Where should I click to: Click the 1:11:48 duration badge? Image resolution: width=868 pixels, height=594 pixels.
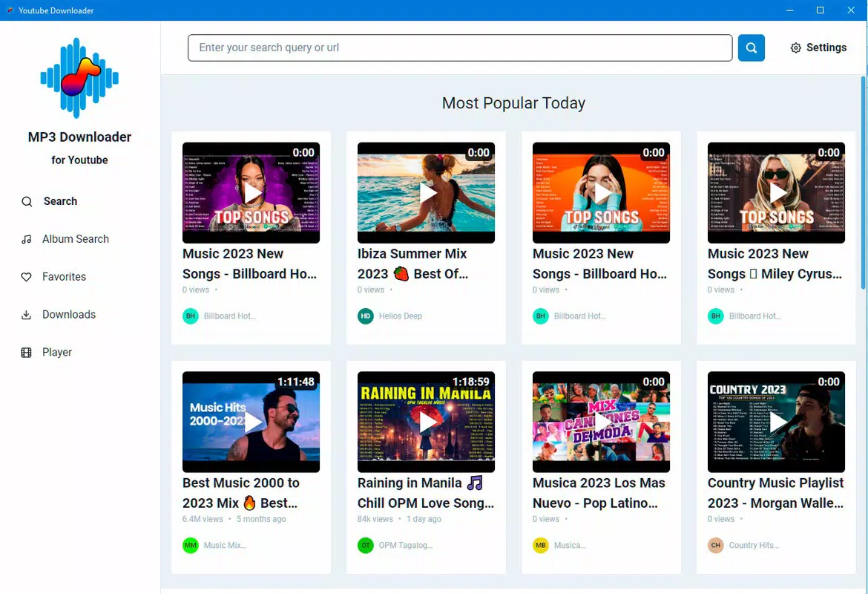(x=295, y=382)
